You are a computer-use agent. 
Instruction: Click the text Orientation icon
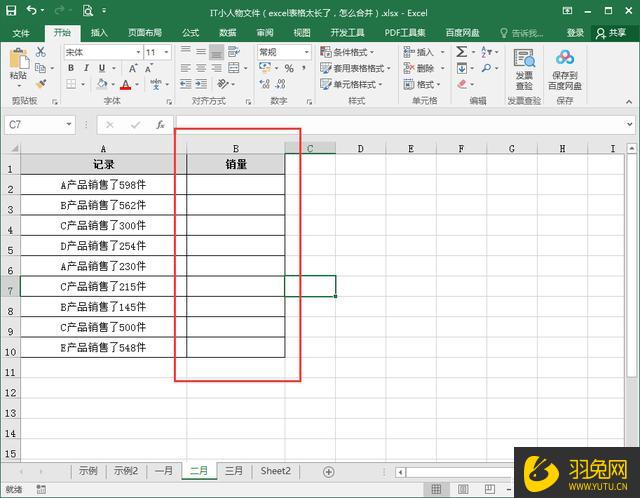coord(222,84)
